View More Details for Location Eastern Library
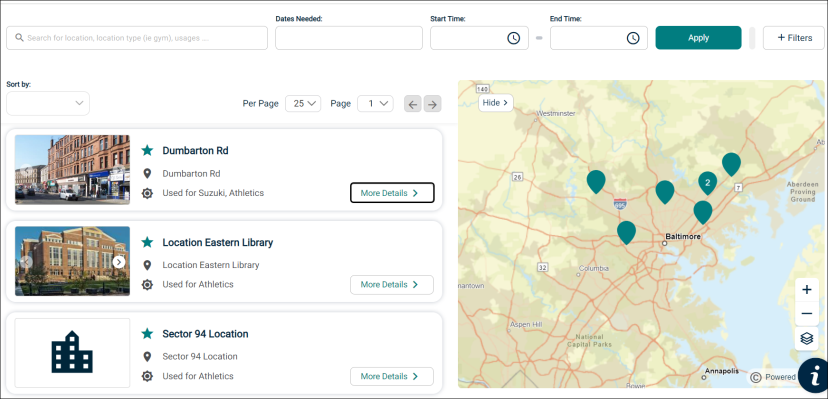Image resolution: width=828 pixels, height=399 pixels. coord(392,284)
